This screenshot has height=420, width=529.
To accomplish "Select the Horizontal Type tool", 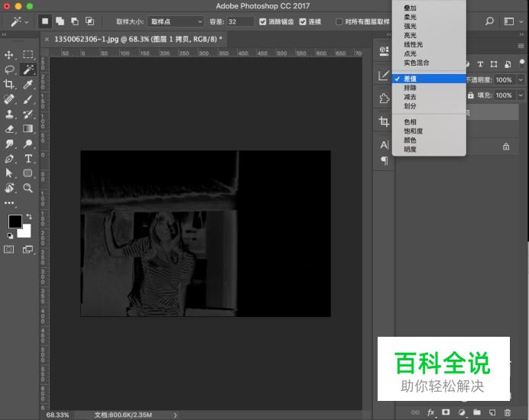I will point(28,158).
